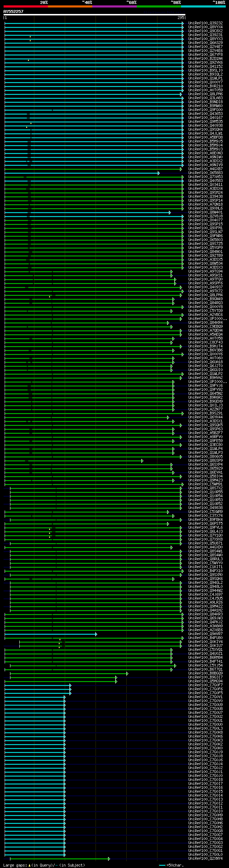
Task: Select label UniRef100_C5XWM9
Action: point(205,512)
